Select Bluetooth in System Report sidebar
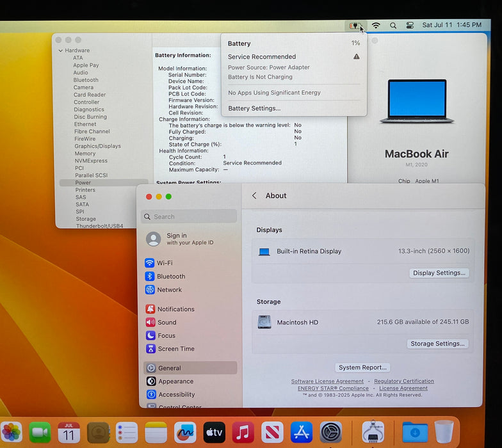 pos(86,80)
